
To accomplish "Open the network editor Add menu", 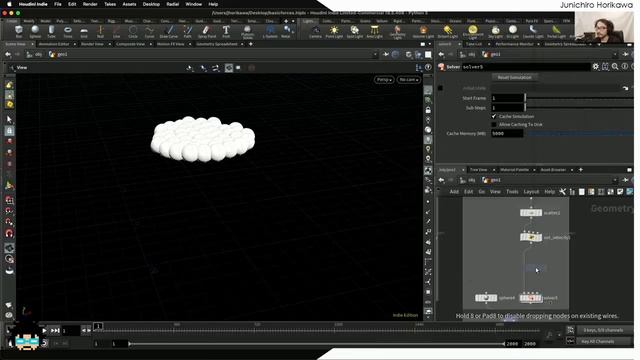I will pos(454,192).
